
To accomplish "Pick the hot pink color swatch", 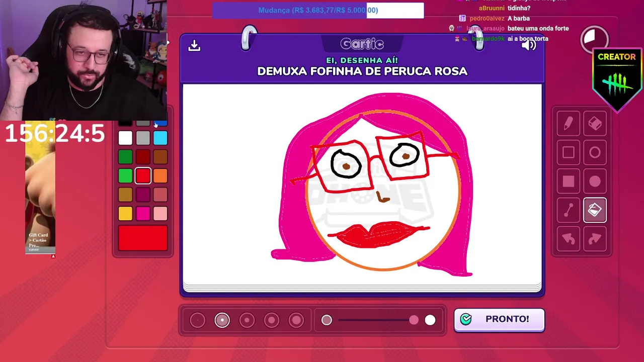I will coord(143,214).
